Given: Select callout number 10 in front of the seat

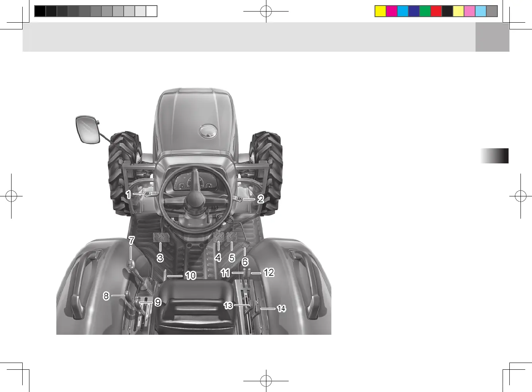Looking at the screenshot, I should click(190, 276).
